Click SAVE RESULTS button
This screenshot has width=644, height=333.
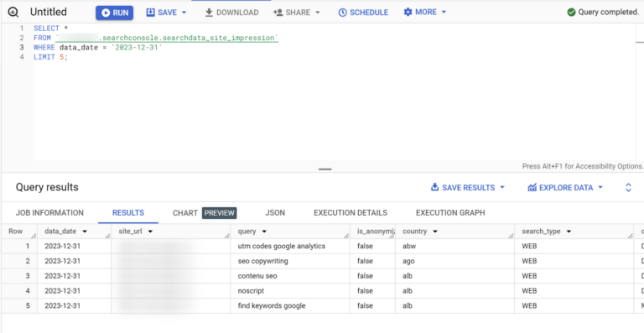463,188
